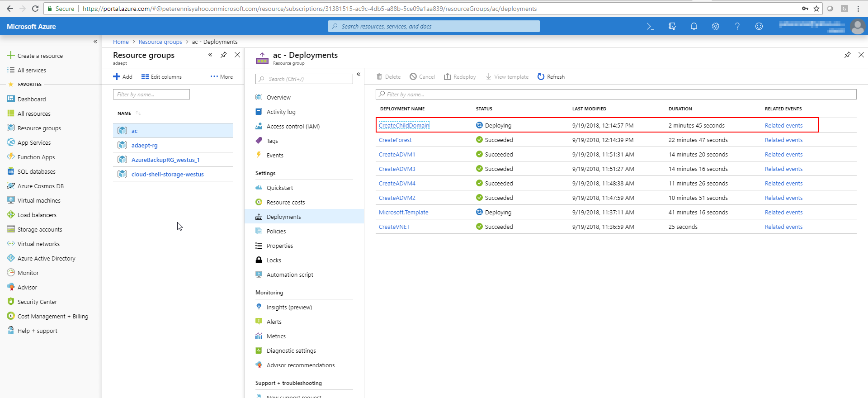868x398 pixels.
Task: Open the Microsoft.Template deployment
Action: (404, 212)
